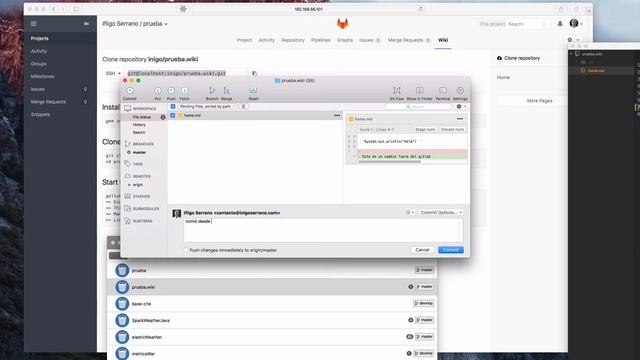640x360 pixels.
Task: Open the recent commit messages clock dropdown
Action: pyautogui.click(x=409, y=213)
